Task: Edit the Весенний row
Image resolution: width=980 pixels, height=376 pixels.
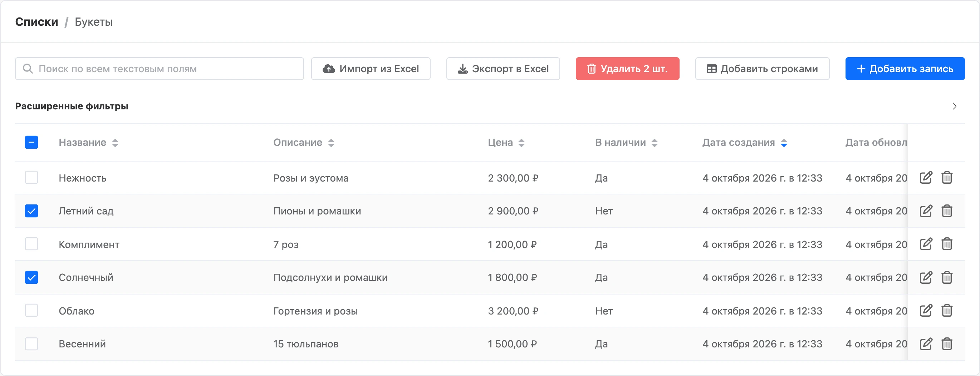Action: pyautogui.click(x=926, y=344)
